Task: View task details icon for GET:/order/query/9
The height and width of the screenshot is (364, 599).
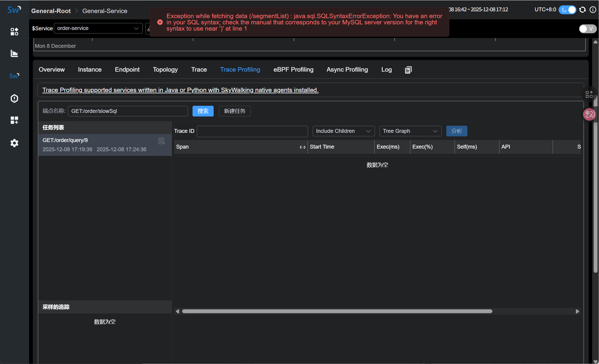Action: 161,141
